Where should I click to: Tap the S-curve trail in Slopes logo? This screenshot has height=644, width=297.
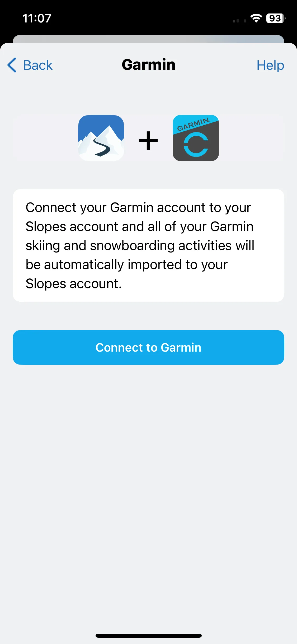[102, 147]
